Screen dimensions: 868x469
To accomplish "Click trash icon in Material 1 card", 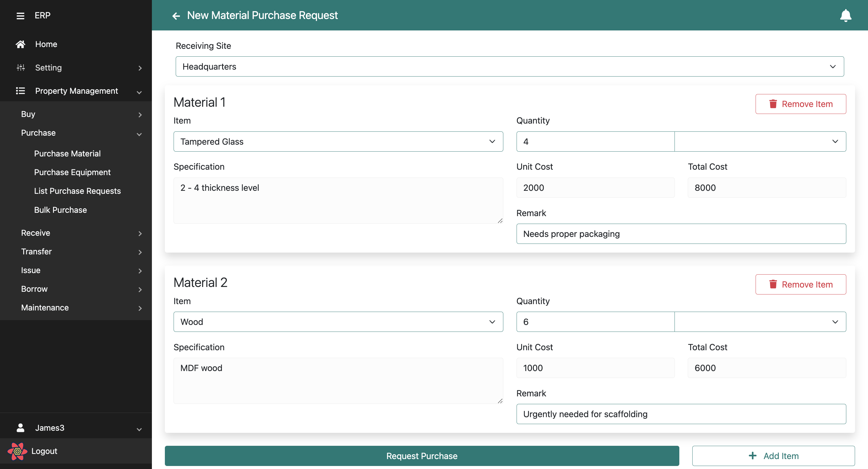I will pyautogui.click(x=773, y=104).
